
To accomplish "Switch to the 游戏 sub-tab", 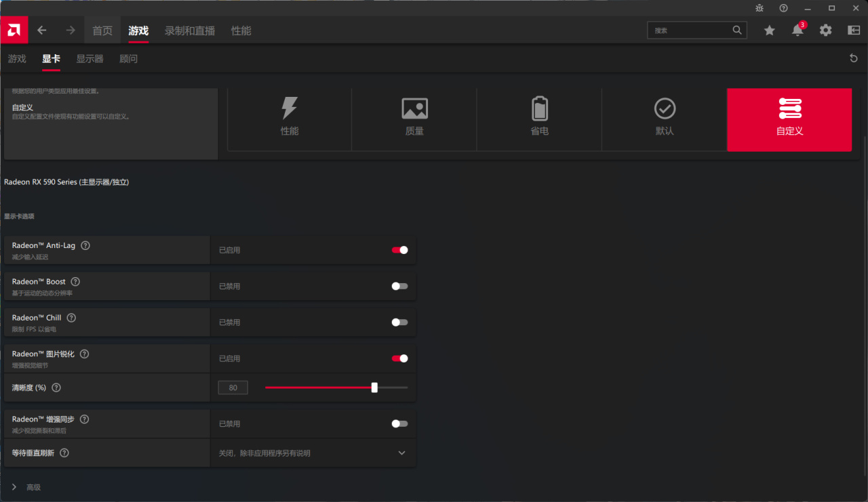I will click(17, 59).
